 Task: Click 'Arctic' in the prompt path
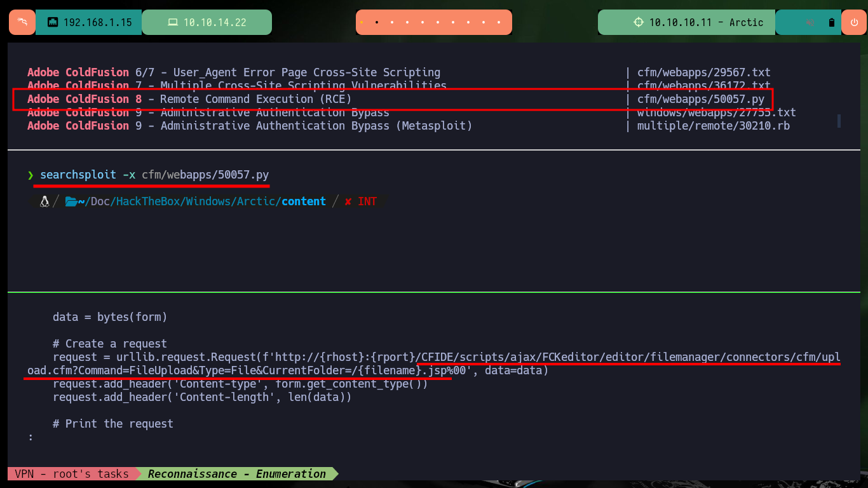[x=257, y=201]
